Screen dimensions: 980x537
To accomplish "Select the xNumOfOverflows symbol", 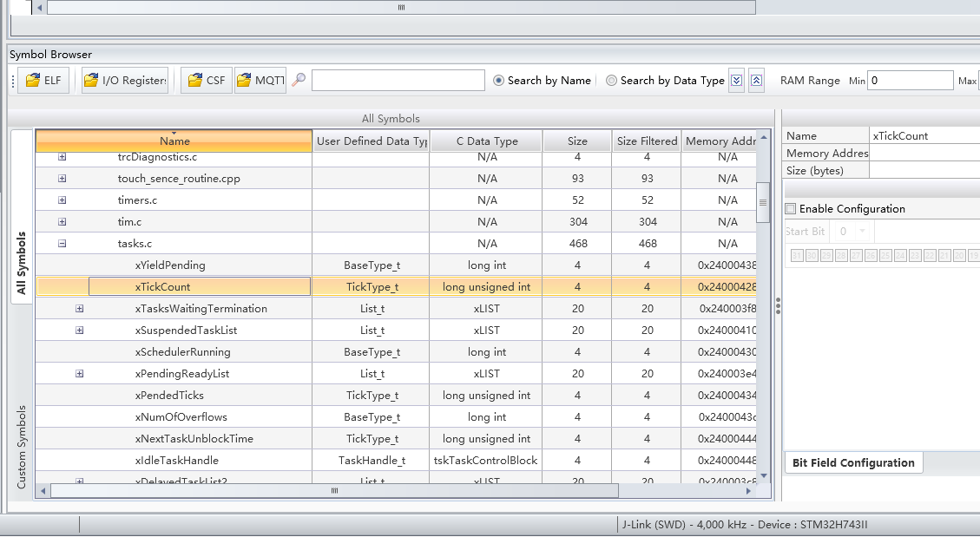I will click(181, 417).
